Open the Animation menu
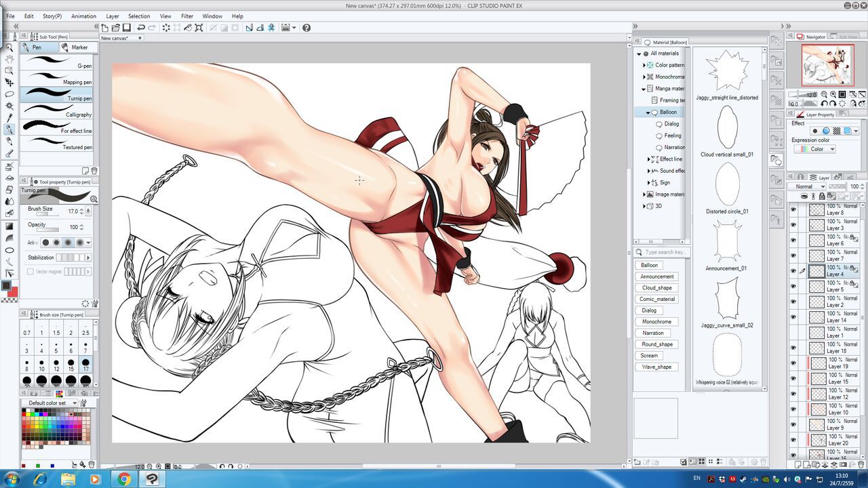This screenshot has height=488, width=868. pos(83,16)
